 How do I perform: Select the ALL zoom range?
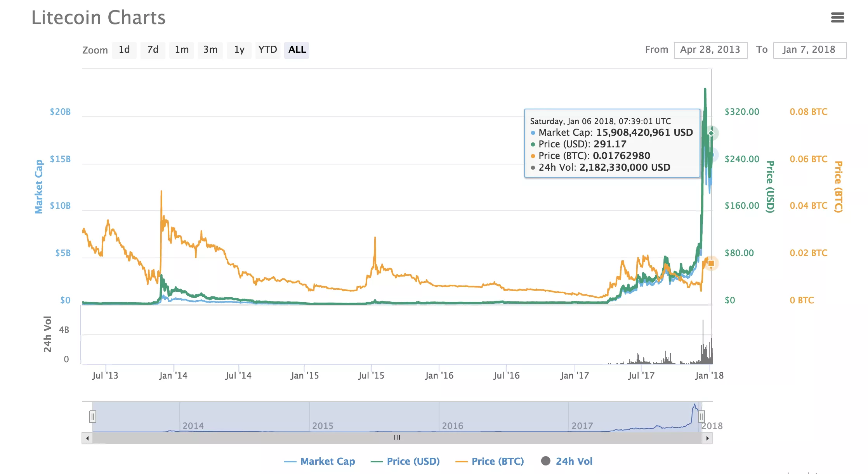point(297,50)
